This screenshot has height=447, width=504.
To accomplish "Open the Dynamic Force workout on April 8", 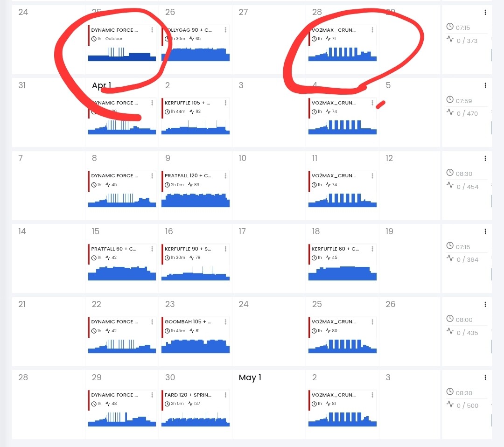I will (114, 176).
